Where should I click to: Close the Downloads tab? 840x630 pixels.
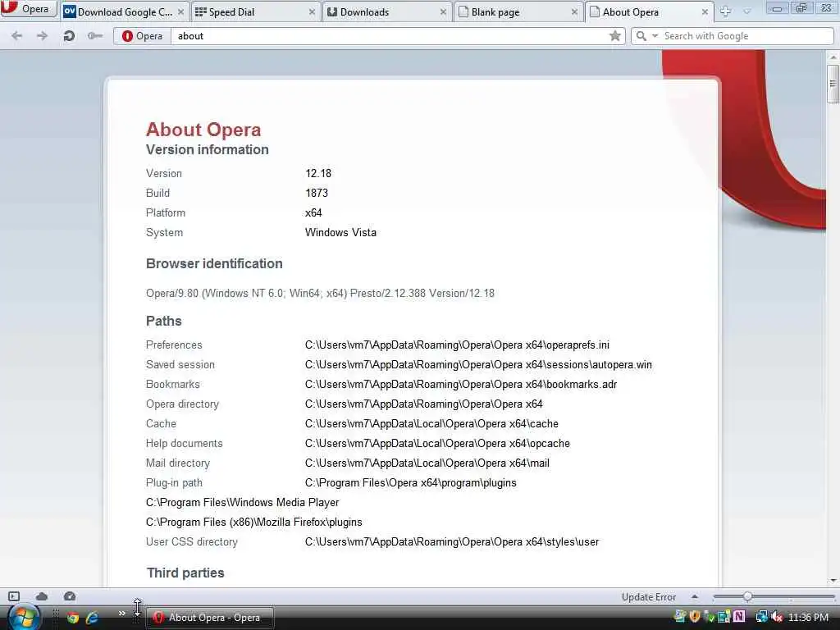coord(443,11)
